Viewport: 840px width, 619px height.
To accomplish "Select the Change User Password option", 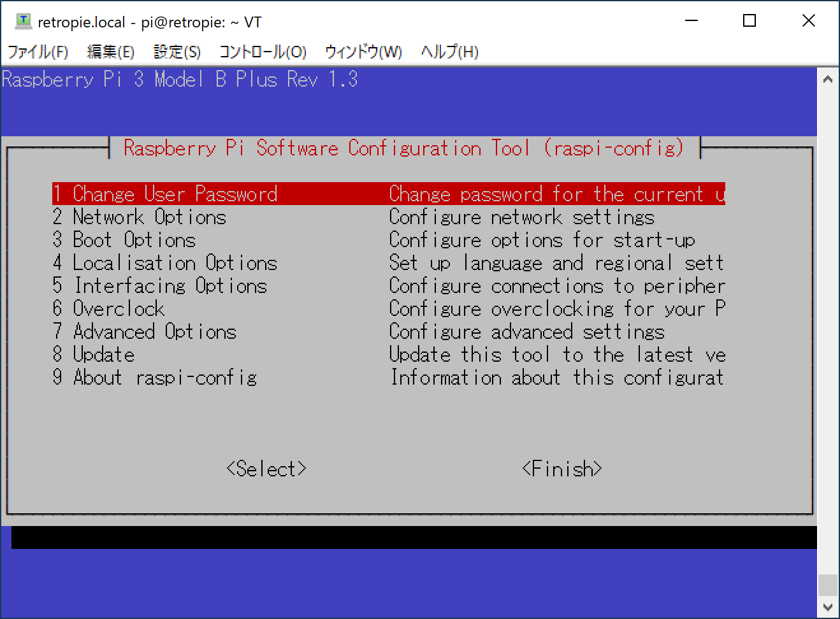I will point(175,194).
